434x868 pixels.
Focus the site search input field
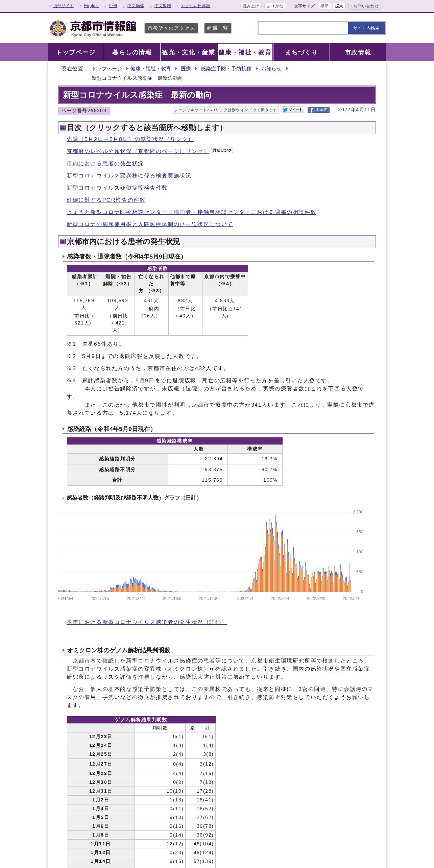[303, 28]
